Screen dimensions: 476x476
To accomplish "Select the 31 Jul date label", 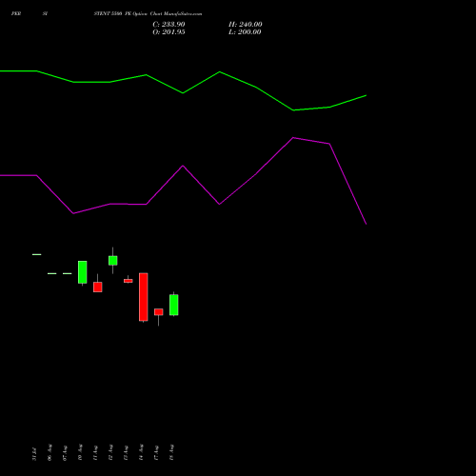I will [x=34, y=454].
